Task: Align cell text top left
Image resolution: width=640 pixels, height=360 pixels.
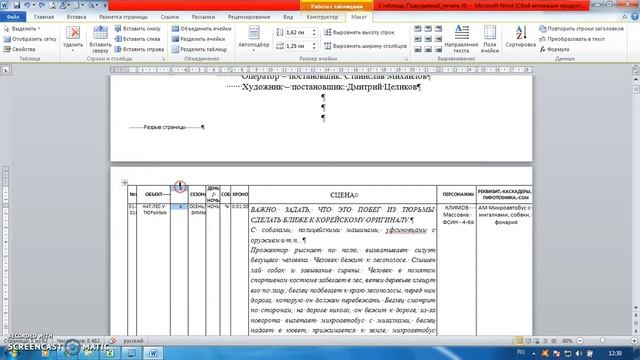Action: 418,29
